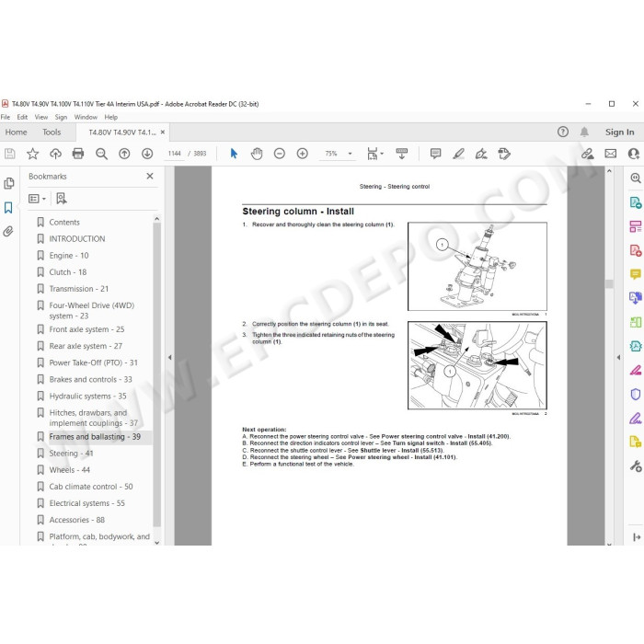Upload file to cloud icon
The image size is (644, 644).
pyautogui.click(x=55, y=154)
